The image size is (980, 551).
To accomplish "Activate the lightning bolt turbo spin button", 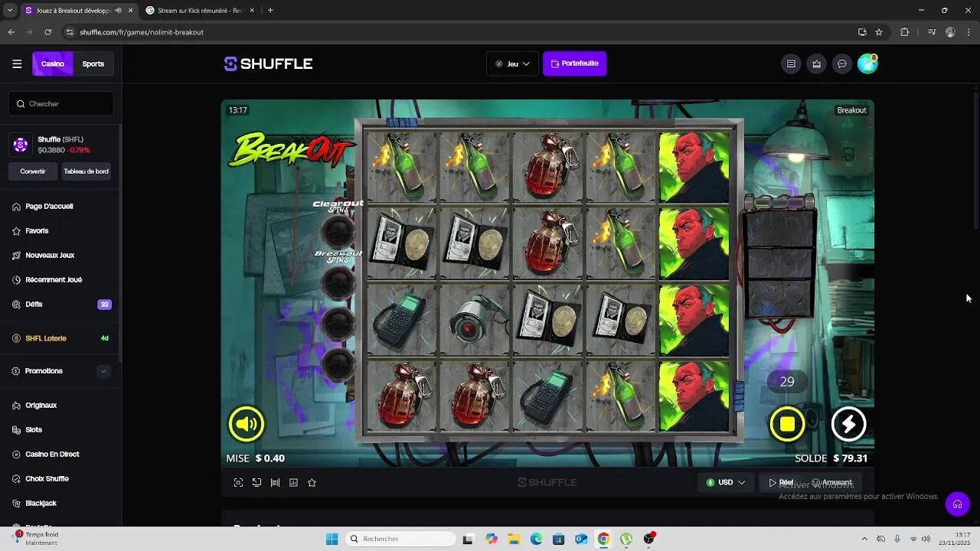I will tap(848, 424).
